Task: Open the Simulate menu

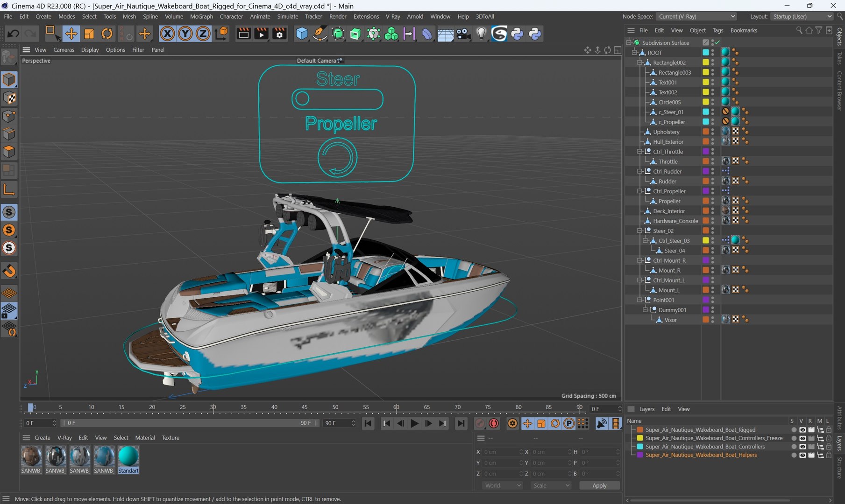Action: click(x=288, y=16)
